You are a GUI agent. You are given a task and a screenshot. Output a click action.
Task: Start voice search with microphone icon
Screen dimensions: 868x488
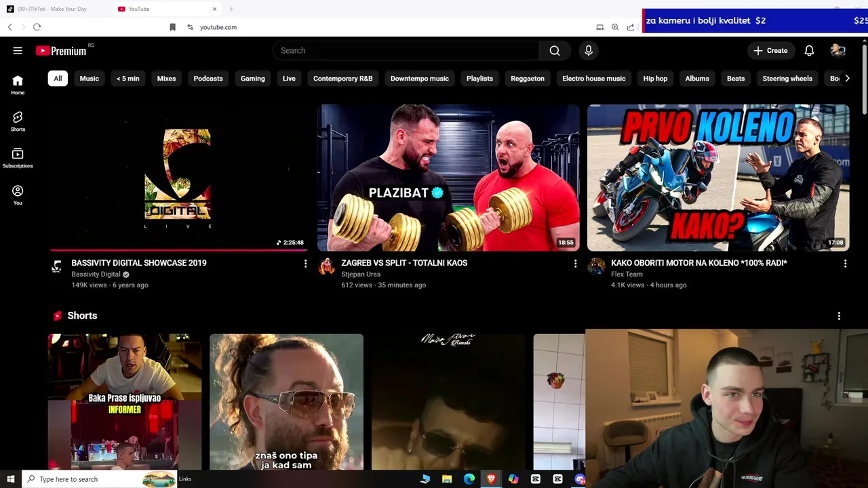pyautogui.click(x=589, y=51)
